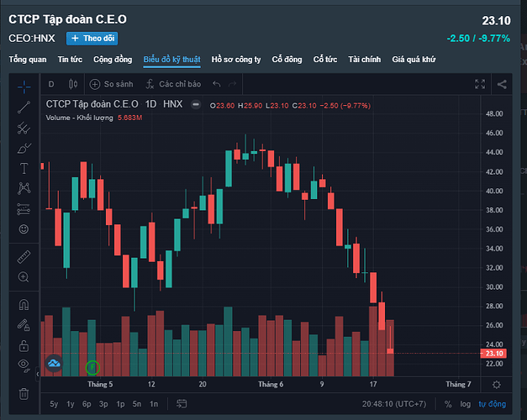Open the D timeframe interval dropdown
Screen dimensions: 527x420
tap(51, 84)
